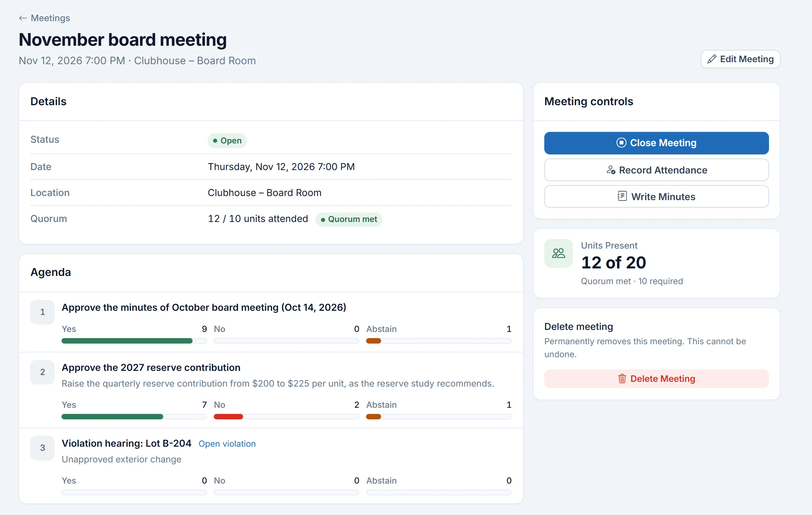Click the empty Yes bar for Violation hearing
Screen dimensions: 812x515
coord(134,492)
